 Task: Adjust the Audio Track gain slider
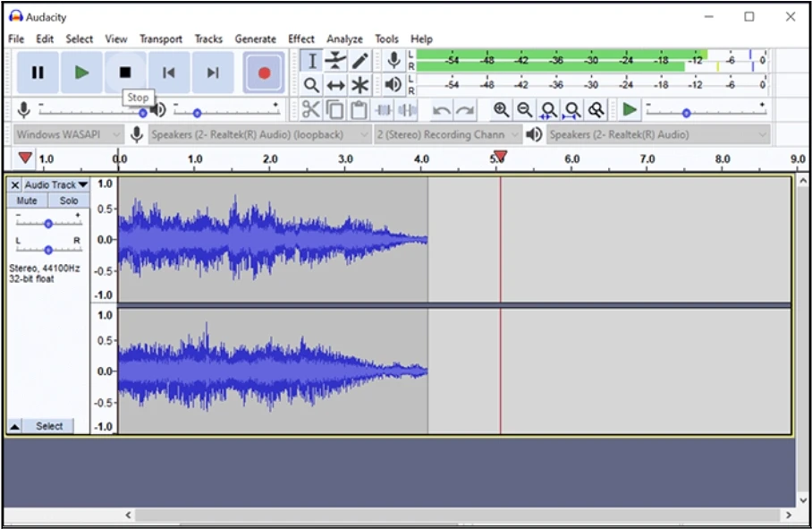[48, 223]
